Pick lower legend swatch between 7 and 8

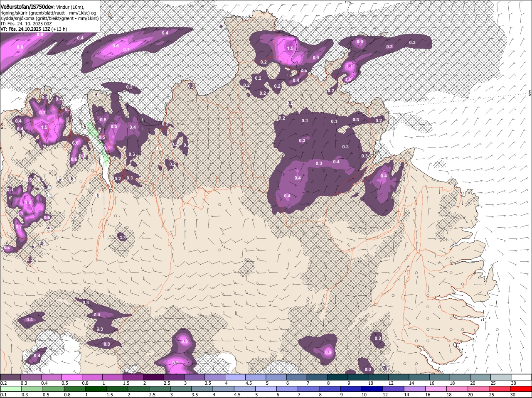[x=309, y=389]
